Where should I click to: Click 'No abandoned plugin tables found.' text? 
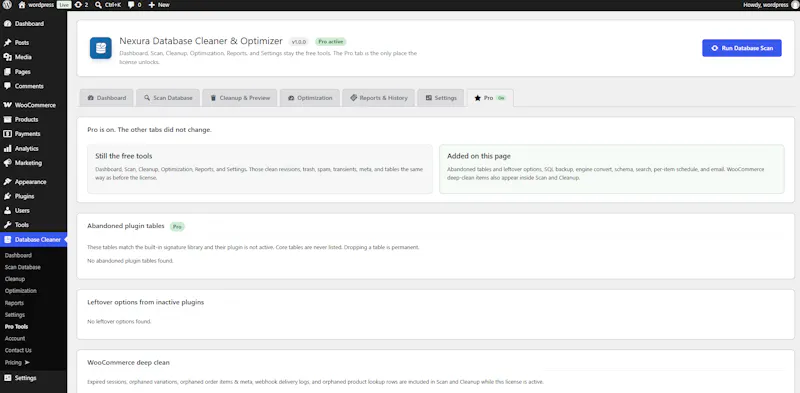(130, 261)
